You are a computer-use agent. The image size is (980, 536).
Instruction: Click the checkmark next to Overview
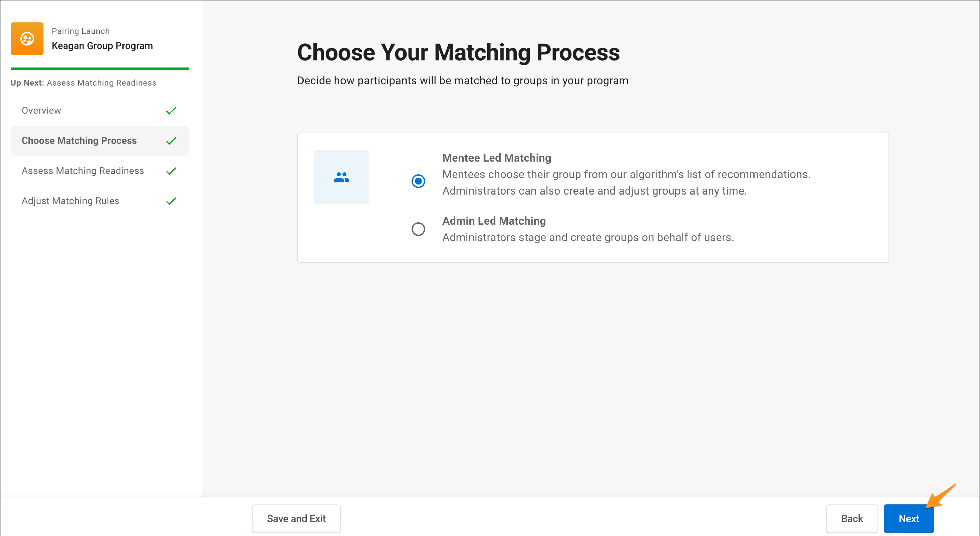(x=171, y=111)
